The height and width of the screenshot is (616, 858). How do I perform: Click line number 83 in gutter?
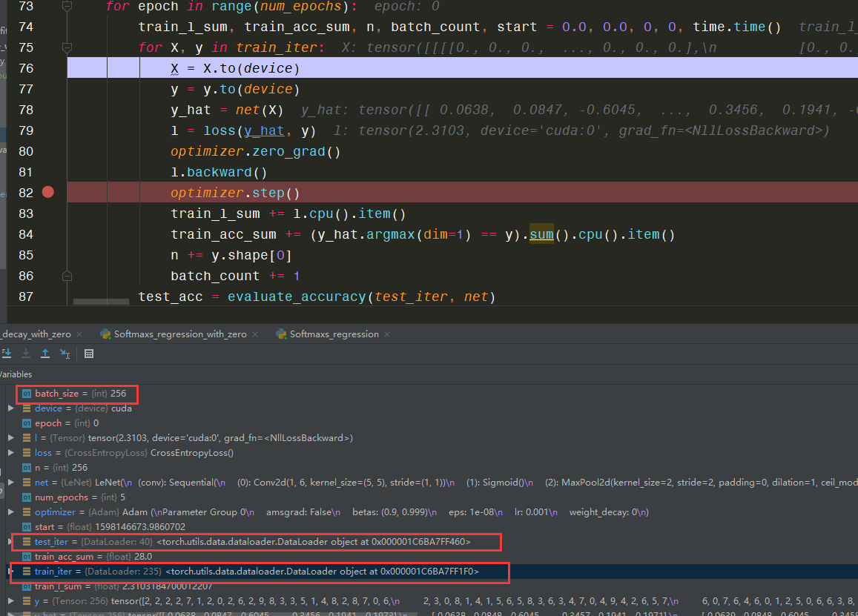tap(26, 213)
